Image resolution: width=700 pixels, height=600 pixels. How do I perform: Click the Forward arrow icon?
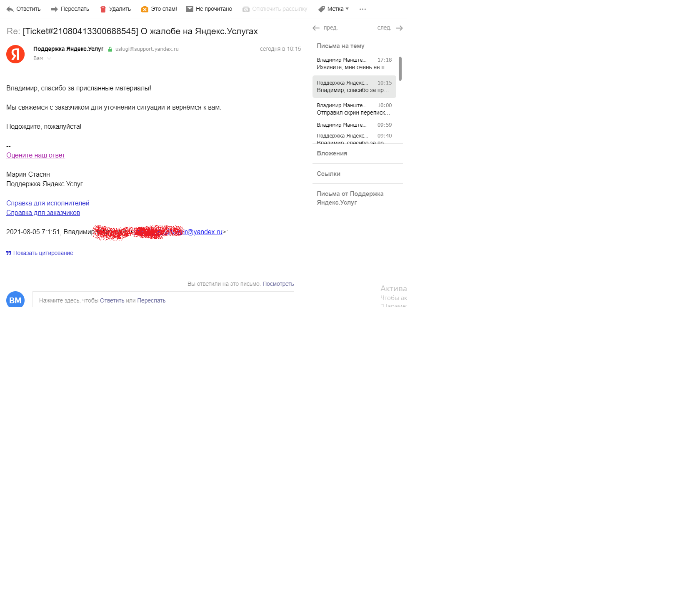coord(54,9)
